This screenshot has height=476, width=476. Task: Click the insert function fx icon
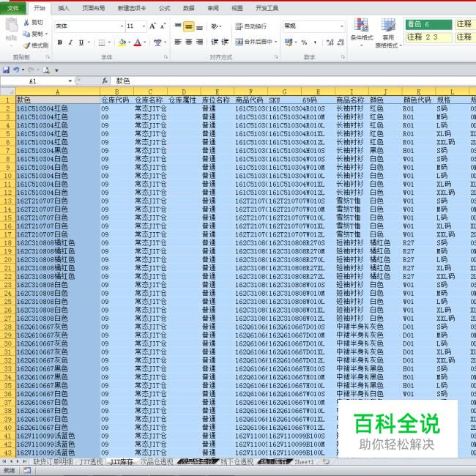(105, 81)
